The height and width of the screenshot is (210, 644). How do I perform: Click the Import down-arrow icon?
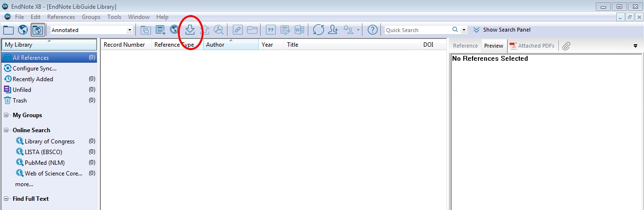point(190,30)
